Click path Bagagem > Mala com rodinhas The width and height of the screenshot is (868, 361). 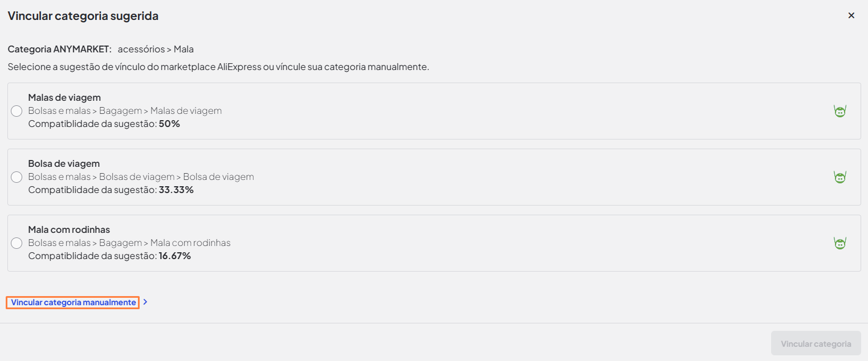coord(129,243)
